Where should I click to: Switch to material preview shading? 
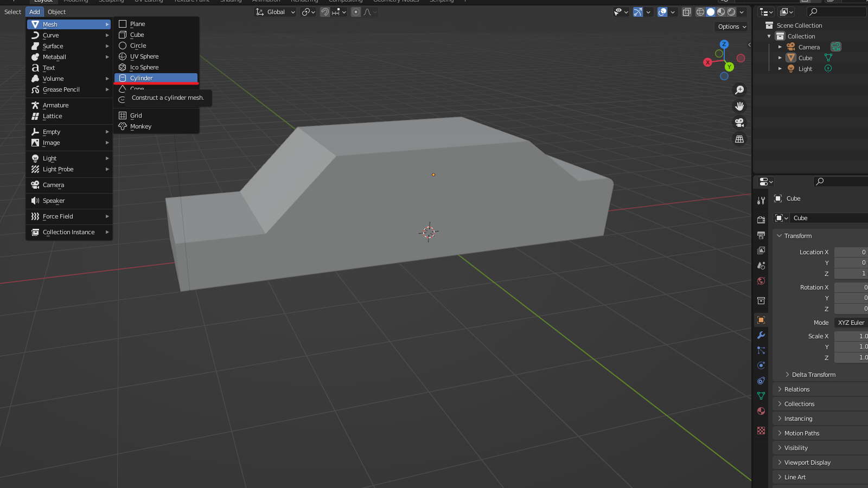click(721, 12)
